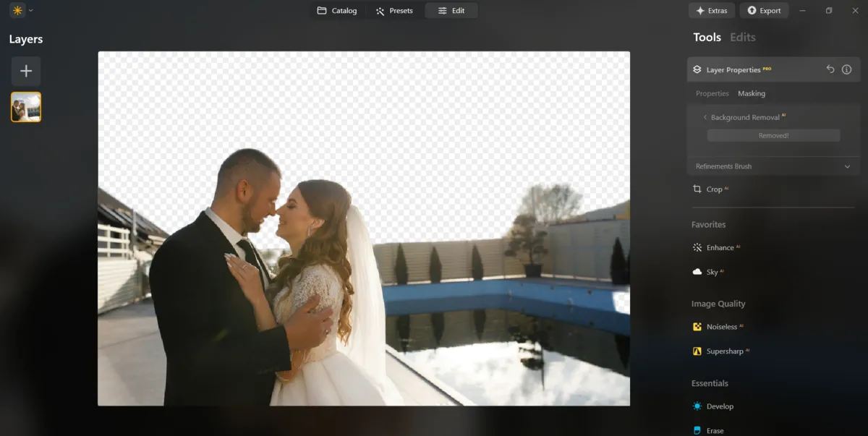868x436 pixels.
Task: Select the Crop AI tool
Action: click(715, 189)
